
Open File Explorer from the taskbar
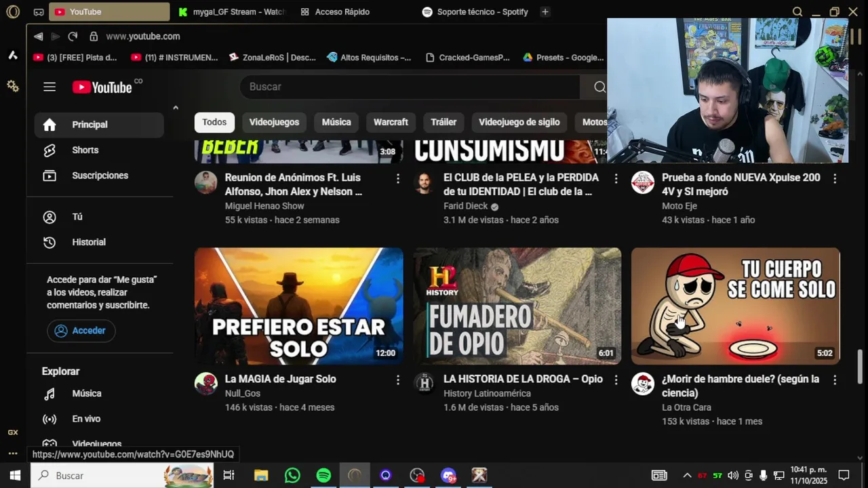[261, 476]
